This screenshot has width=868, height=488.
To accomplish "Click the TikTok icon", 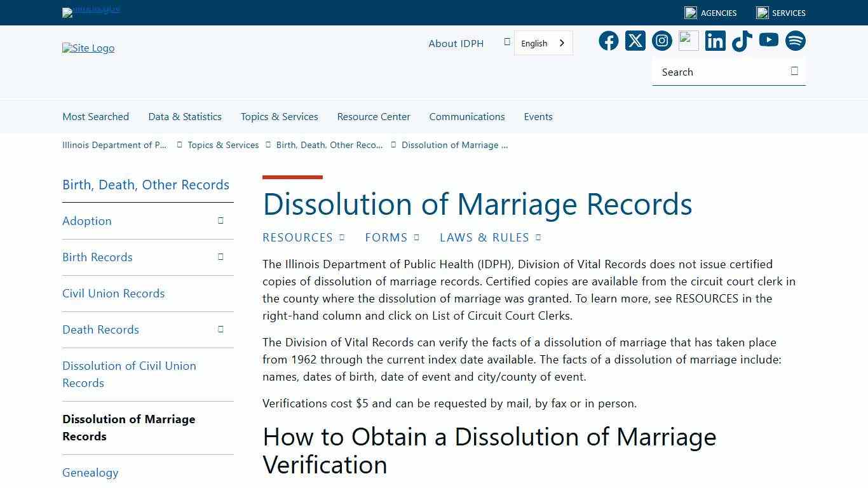I will point(742,40).
